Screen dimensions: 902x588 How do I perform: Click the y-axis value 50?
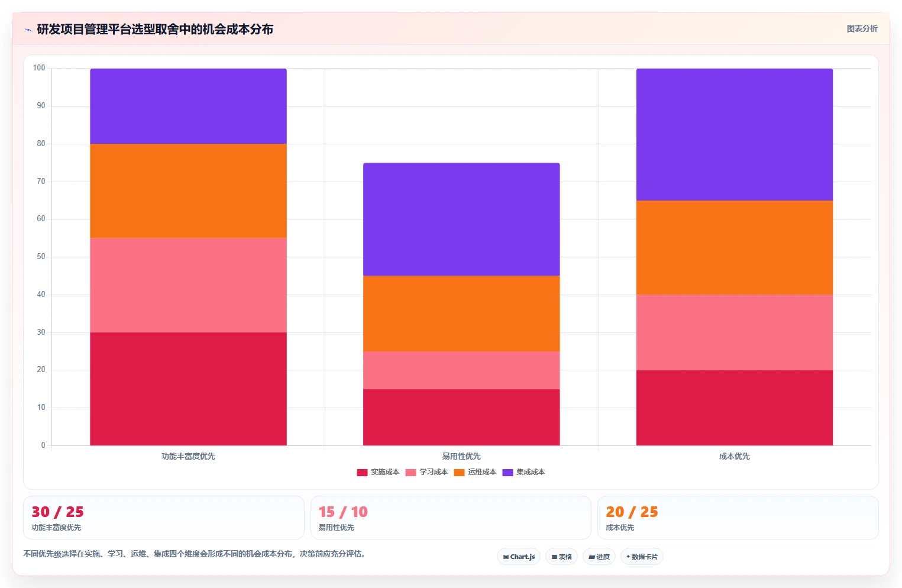click(41, 257)
